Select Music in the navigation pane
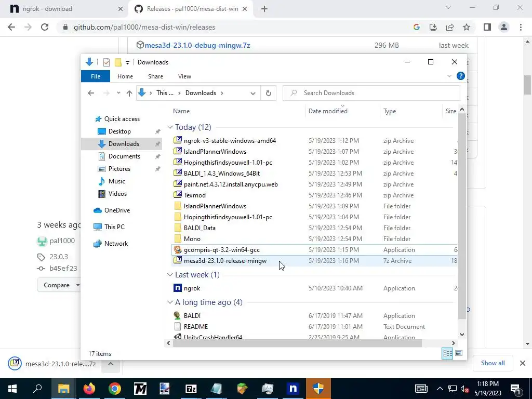The width and height of the screenshot is (532, 399). (x=117, y=181)
